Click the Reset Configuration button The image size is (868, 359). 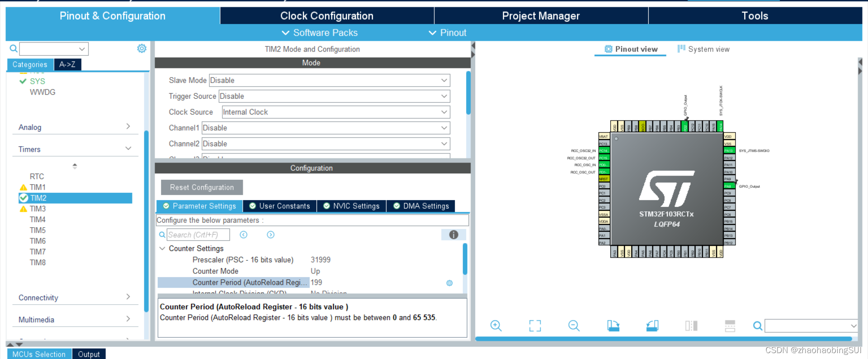[x=202, y=187]
